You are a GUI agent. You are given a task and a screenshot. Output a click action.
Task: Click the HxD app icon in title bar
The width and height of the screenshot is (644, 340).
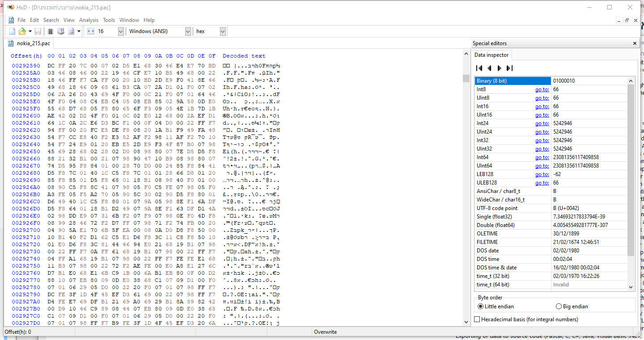(x=10, y=7)
